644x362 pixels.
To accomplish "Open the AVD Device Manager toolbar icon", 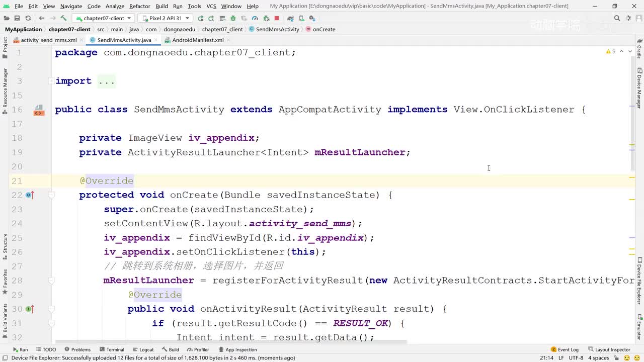I will (x=302, y=18).
